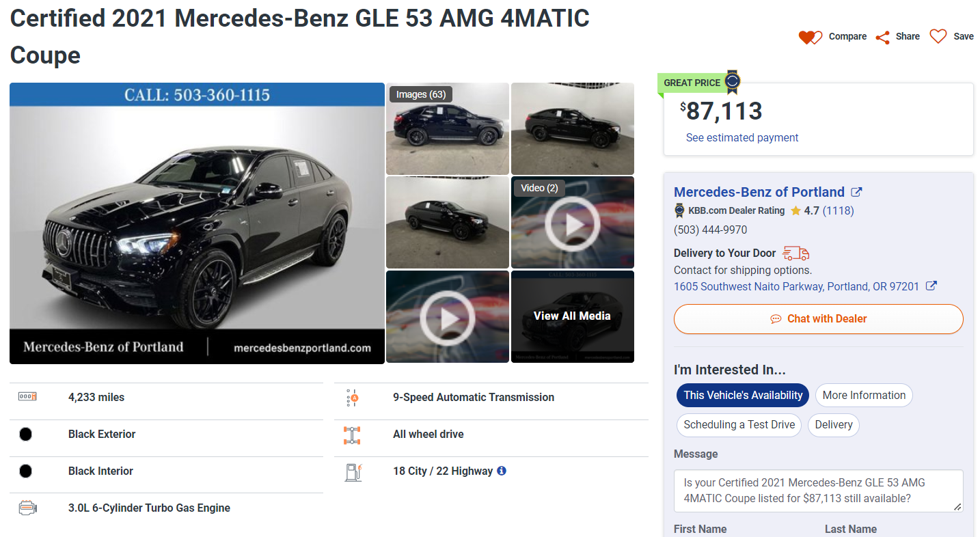This screenshot has width=980, height=537.
Task: Click the Black Interior label
Action: (x=100, y=471)
